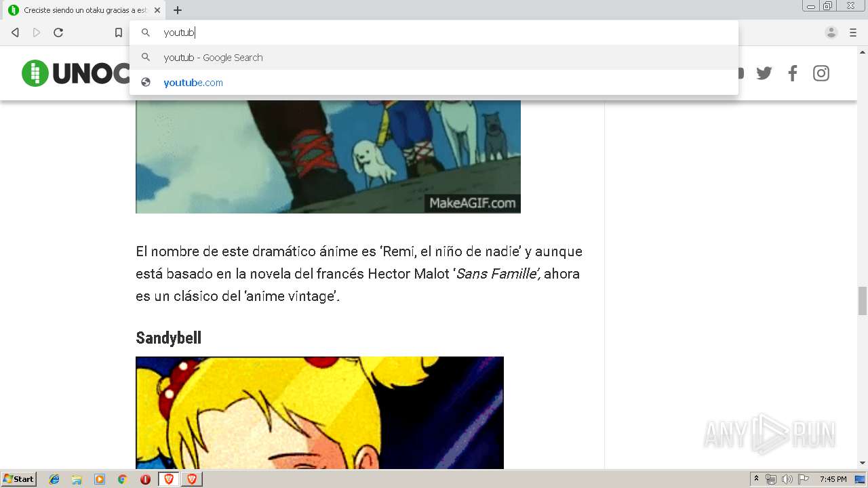
Task: Restore down the browser window
Action: [828, 6]
